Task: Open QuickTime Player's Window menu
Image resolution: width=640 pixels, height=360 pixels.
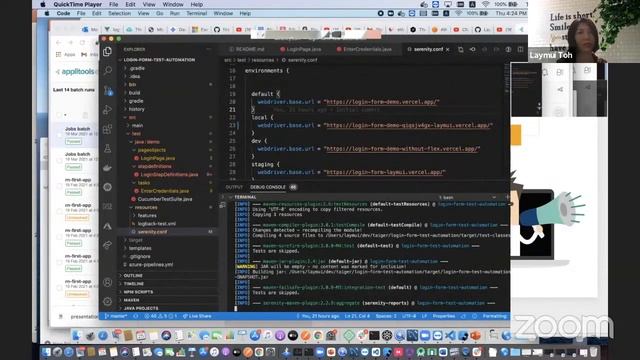Action: [x=173, y=4]
